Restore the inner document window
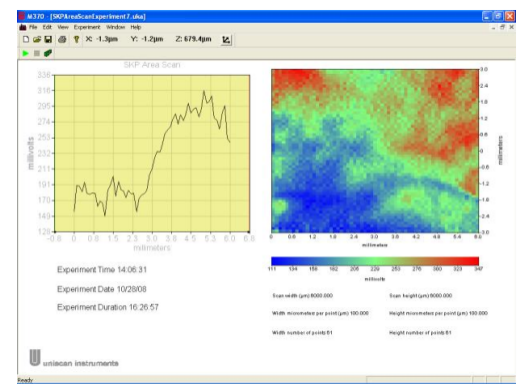524x386 pixels. [x=502, y=27]
